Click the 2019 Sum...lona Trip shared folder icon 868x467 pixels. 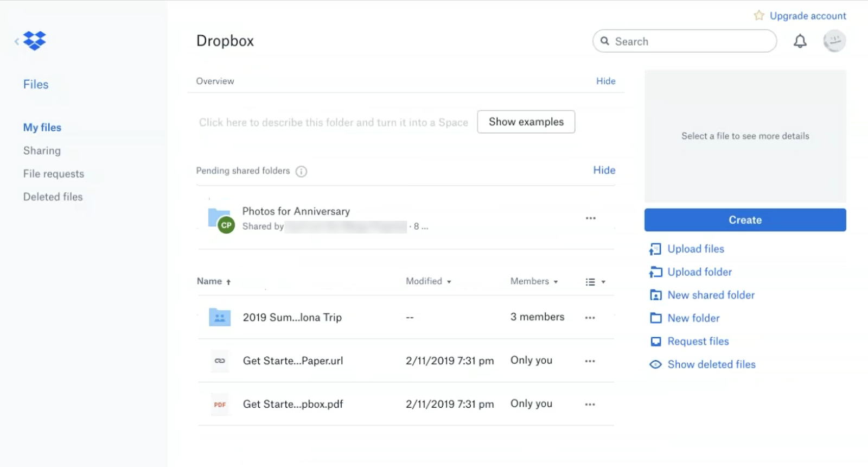pyautogui.click(x=220, y=317)
